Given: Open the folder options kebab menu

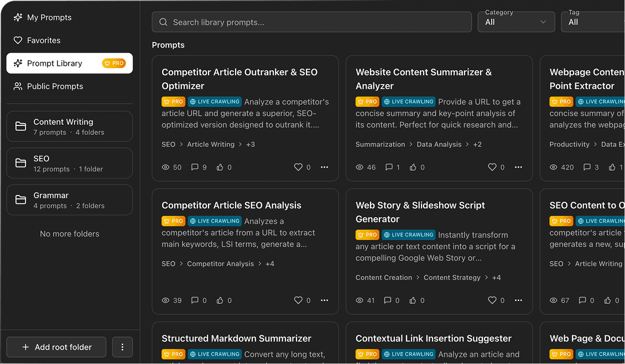Looking at the screenshot, I should click(x=122, y=347).
